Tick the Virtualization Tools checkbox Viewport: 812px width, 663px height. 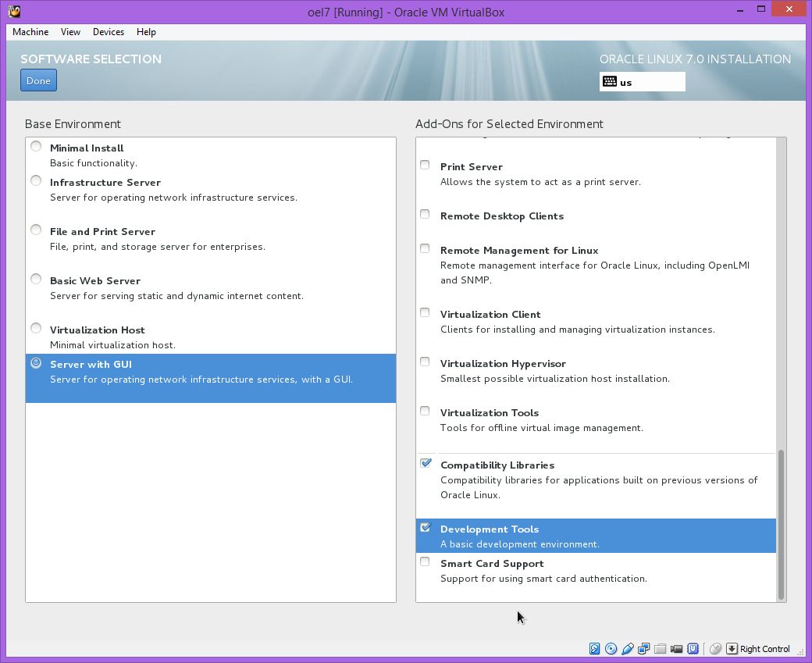[425, 411]
